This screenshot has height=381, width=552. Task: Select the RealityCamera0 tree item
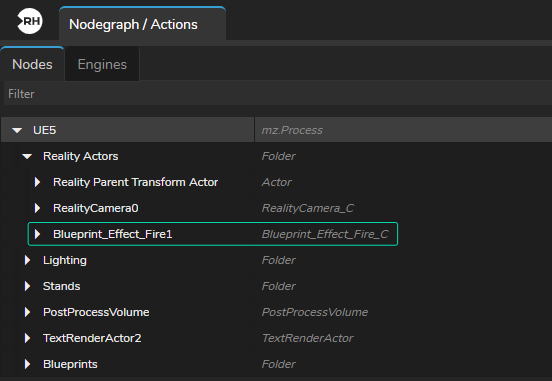click(x=96, y=208)
